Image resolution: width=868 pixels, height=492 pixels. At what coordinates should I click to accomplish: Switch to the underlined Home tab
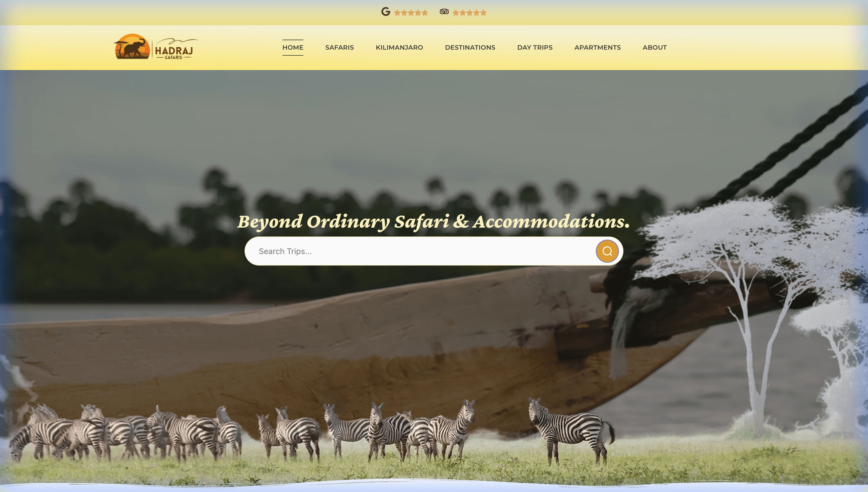point(292,48)
